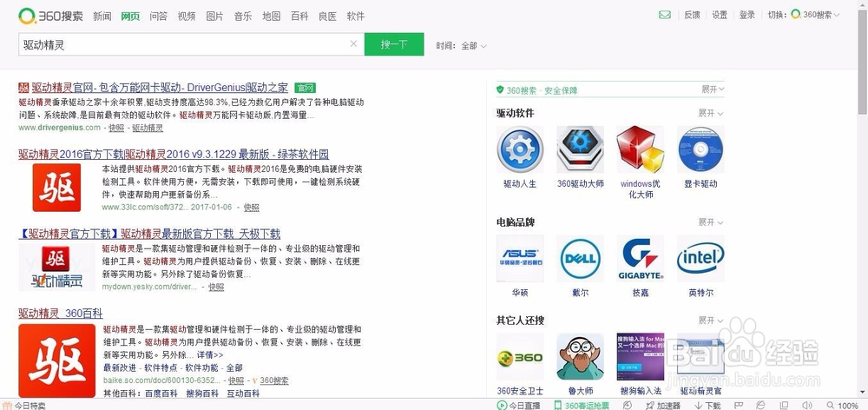Switch to the 问答 tab

[158, 16]
